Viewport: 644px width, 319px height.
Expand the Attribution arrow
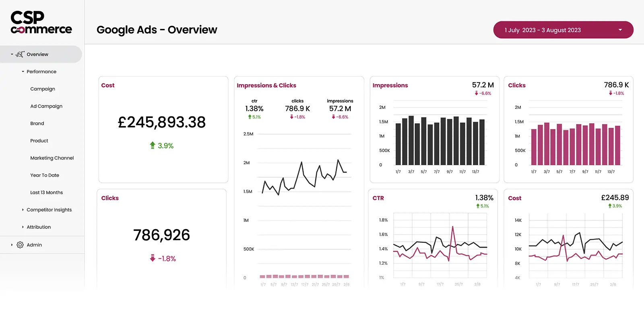(x=23, y=227)
